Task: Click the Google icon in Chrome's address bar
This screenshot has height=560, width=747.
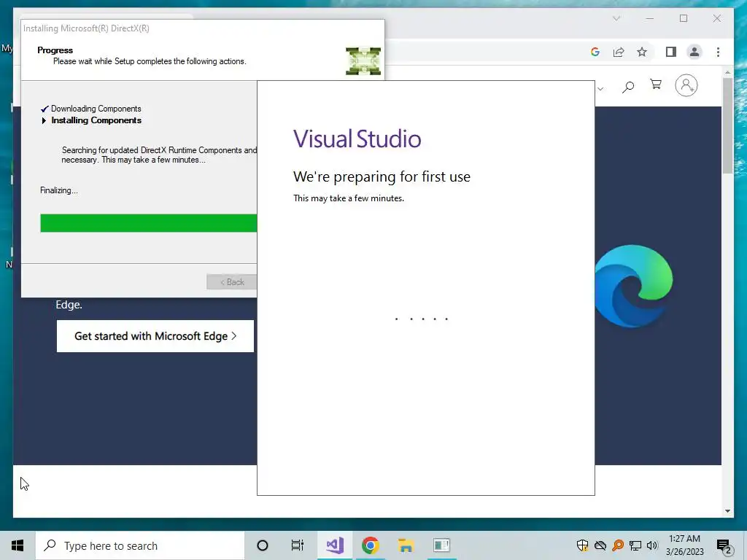Action: [595, 52]
